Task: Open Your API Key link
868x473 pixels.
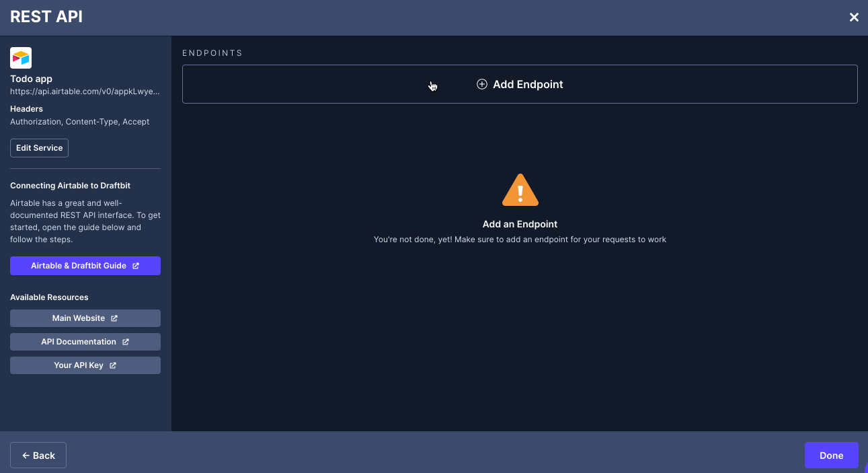Action: [x=85, y=365]
